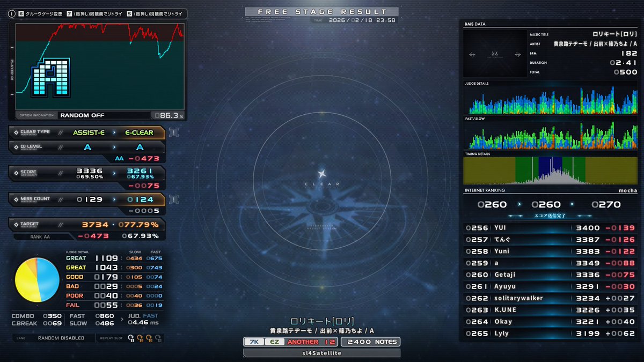Open the Clear Type detail icon
Screen dimensions: 644x362
point(173,132)
